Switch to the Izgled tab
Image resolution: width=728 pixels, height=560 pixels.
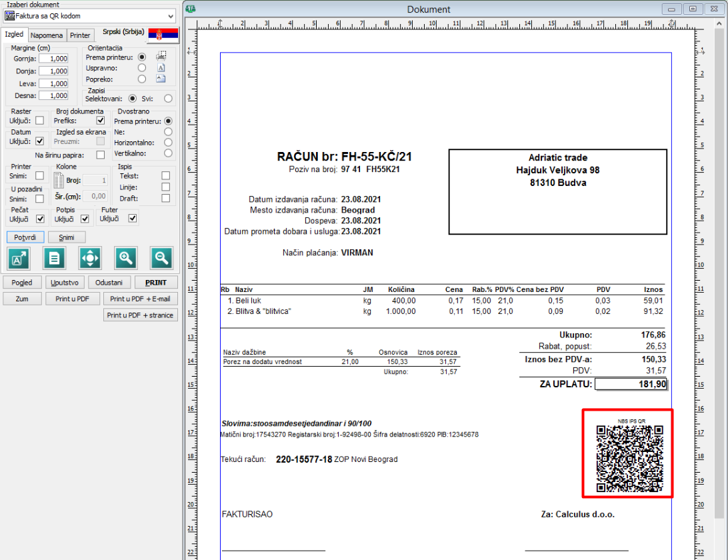pos(14,35)
